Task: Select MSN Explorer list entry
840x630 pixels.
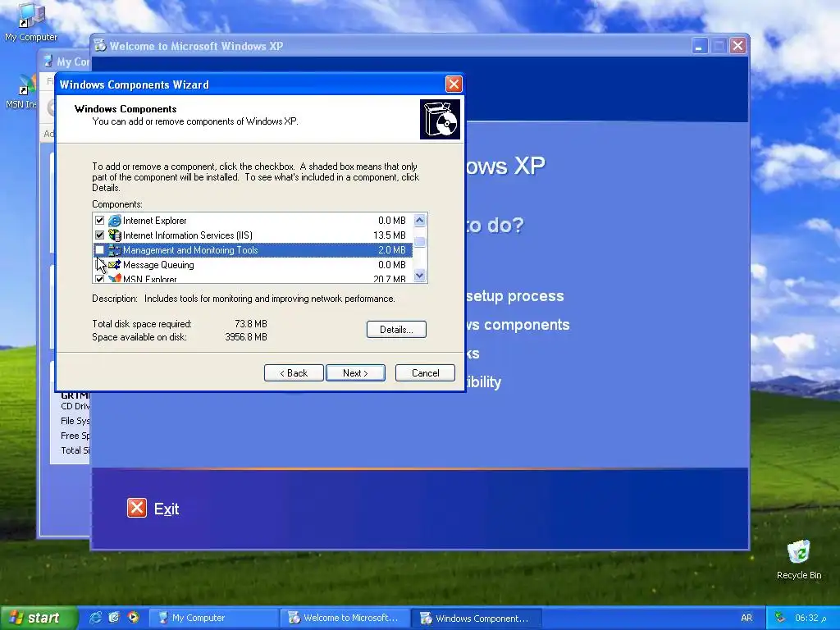Action: 253,279
